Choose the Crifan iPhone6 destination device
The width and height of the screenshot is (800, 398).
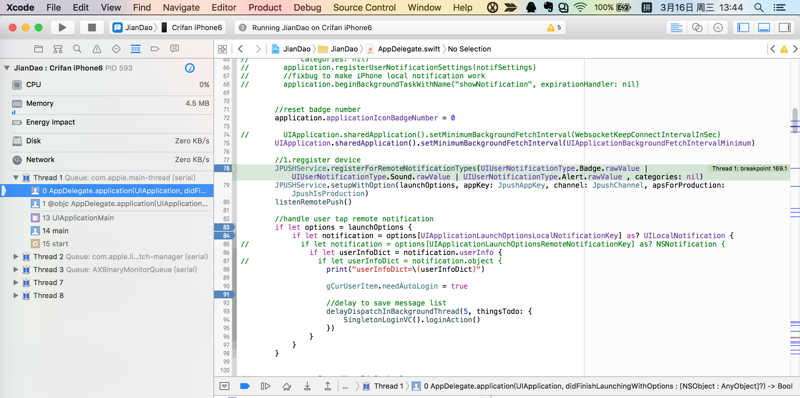pyautogui.click(x=191, y=28)
